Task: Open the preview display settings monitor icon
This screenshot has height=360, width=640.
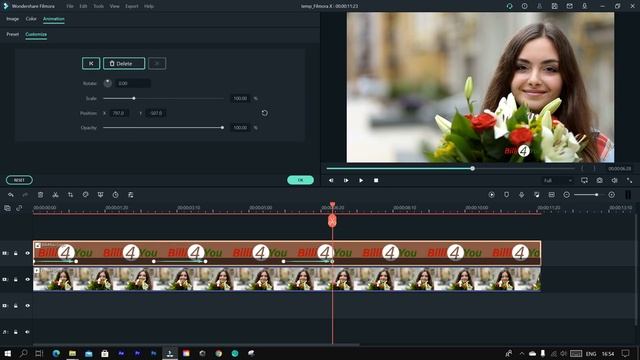Action: pyautogui.click(x=584, y=180)
